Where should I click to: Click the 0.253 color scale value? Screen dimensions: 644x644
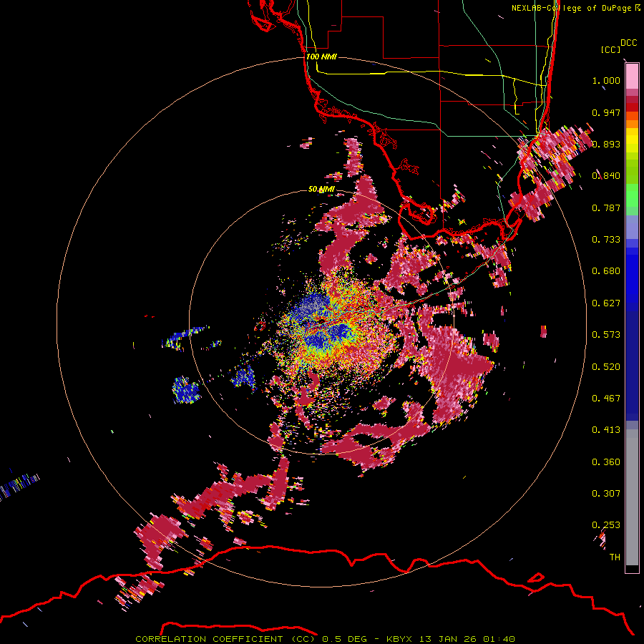[606, 525]
